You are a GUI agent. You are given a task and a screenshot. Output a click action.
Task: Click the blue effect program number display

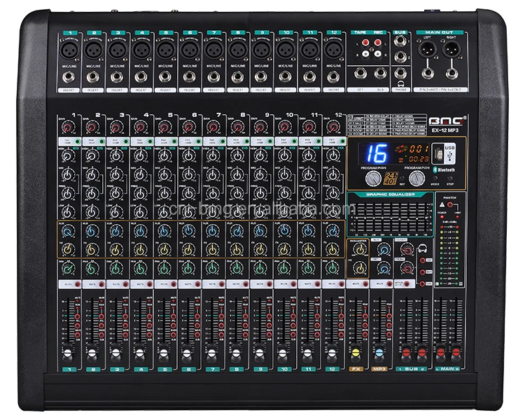point(377,153)
